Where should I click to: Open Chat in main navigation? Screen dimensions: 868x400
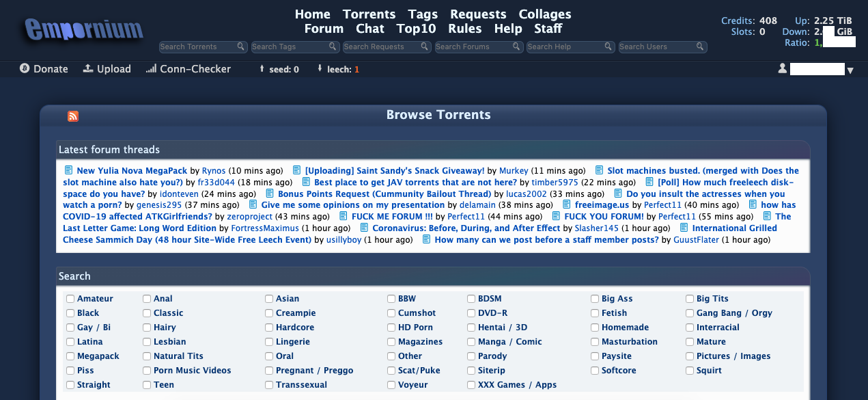pos(370,29)
